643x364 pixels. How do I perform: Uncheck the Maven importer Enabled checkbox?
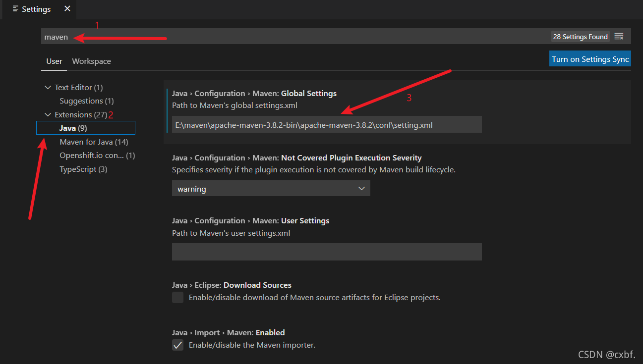coord(177,345)
